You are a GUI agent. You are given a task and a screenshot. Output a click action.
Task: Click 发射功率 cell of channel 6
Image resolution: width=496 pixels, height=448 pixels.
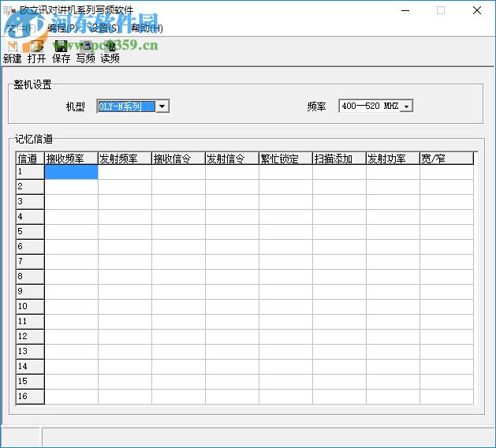(393, 247)
